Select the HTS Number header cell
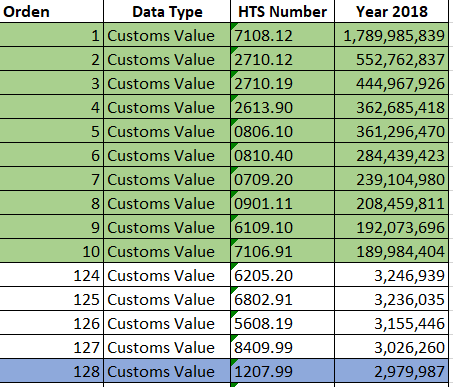Screen dimensions: 453x387 coord(282,11)
